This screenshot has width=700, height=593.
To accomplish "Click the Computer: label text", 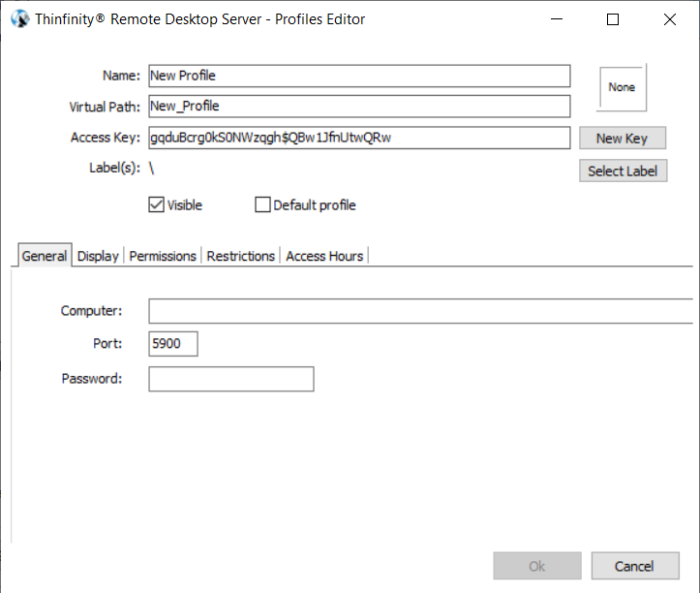I will pyautogui.click(x=92, y=311).
